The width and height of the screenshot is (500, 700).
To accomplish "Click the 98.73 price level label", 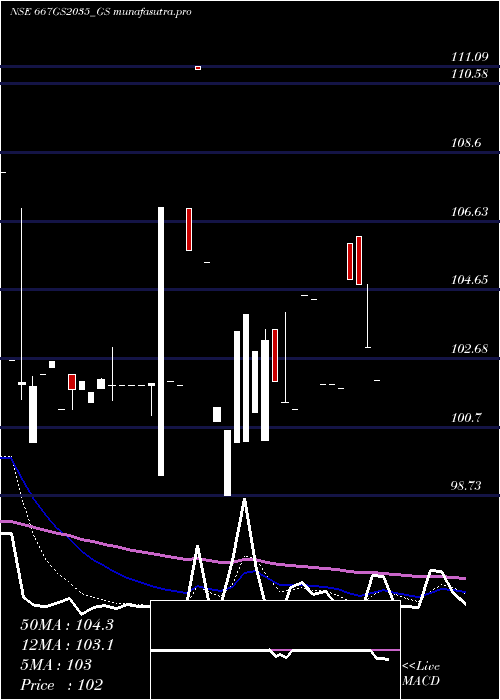I will pos(467,486).
